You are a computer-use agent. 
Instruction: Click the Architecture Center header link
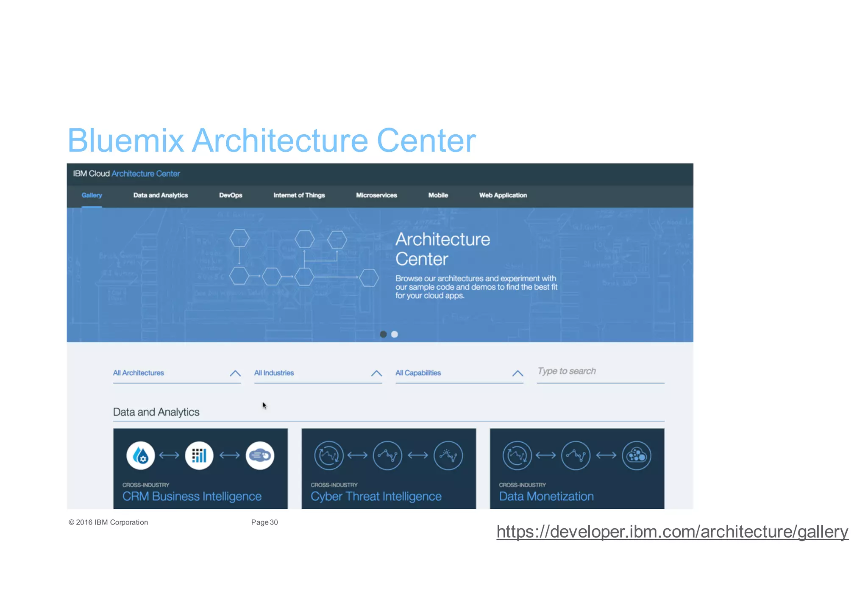click(146, 174)
